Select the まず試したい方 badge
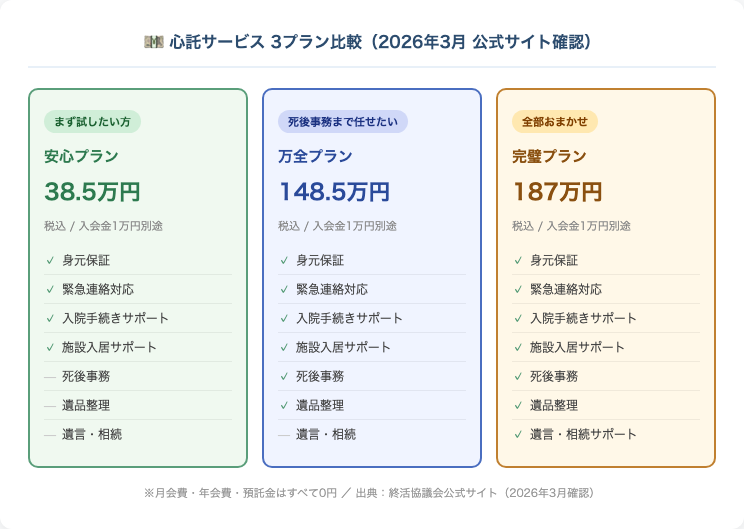 (92, 121)
